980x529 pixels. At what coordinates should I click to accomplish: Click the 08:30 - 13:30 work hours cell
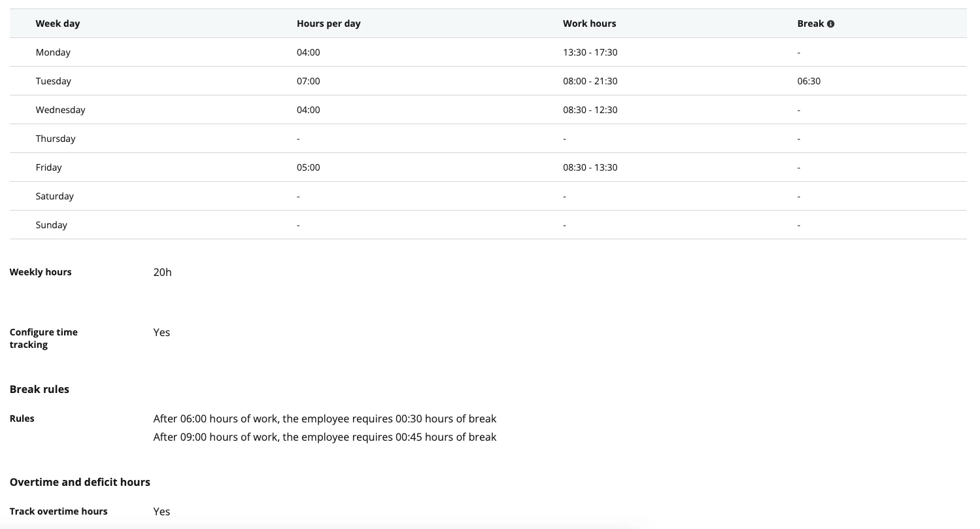click(590, 167)
